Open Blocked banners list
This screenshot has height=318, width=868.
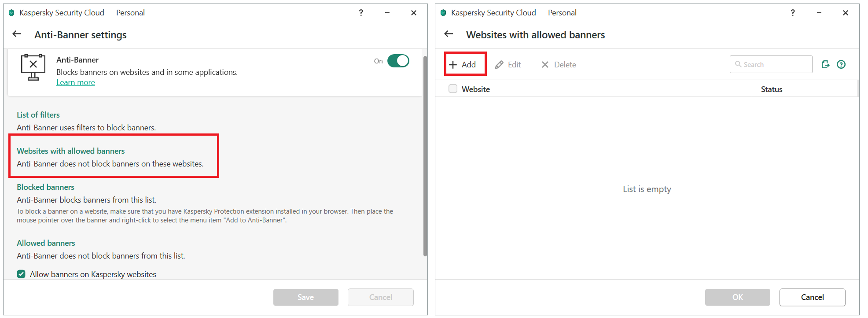[46, 187]
